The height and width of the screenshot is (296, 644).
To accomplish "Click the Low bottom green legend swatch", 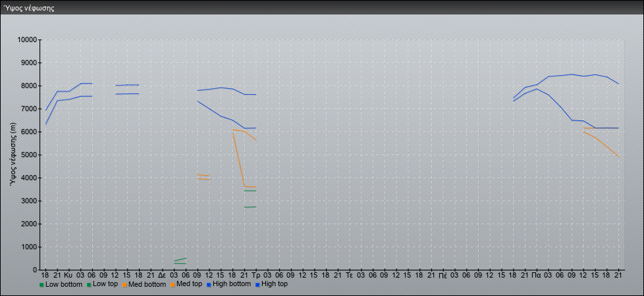I will click(x=41, y=285).
